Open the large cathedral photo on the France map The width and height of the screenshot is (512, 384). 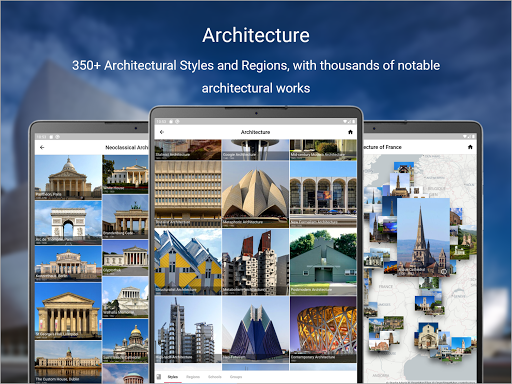click(x=423, y=237)
